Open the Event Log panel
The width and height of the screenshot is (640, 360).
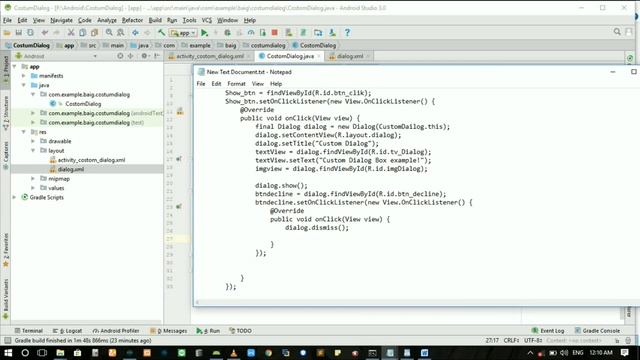[548, 331]
